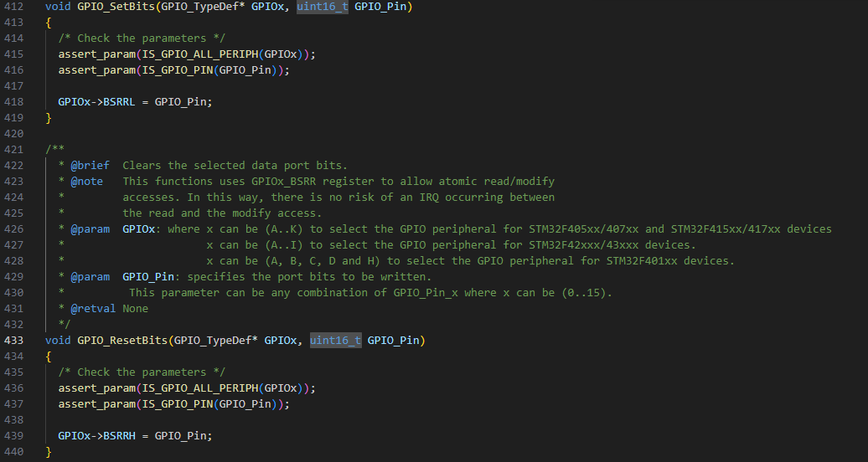
Task: Select highlighted uint16_t on line 412
Action: [x=323, y=7]
